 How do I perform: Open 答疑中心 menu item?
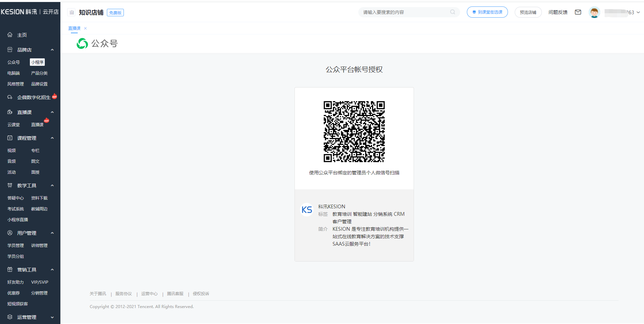[16, 198]
